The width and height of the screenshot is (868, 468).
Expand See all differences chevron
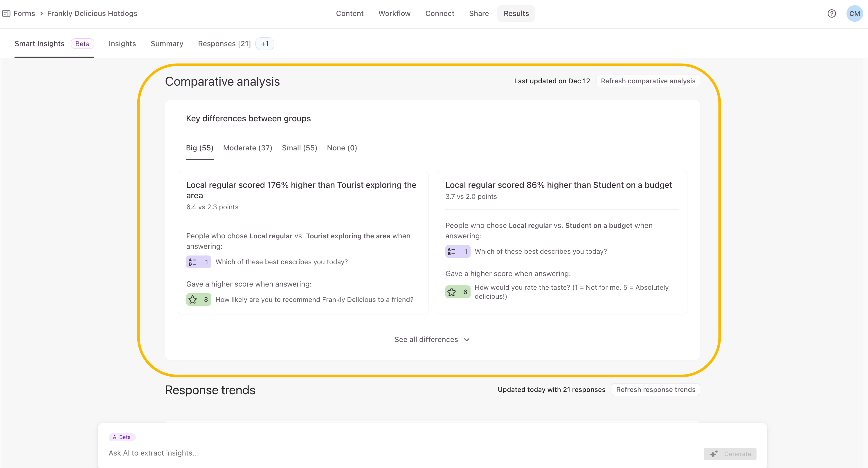pyautogui.click(x=466, y=340)
